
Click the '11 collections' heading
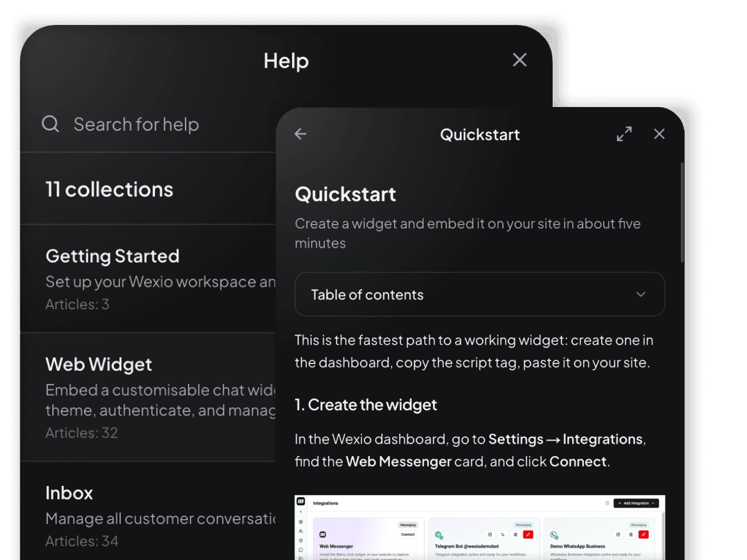click(110, 189)
